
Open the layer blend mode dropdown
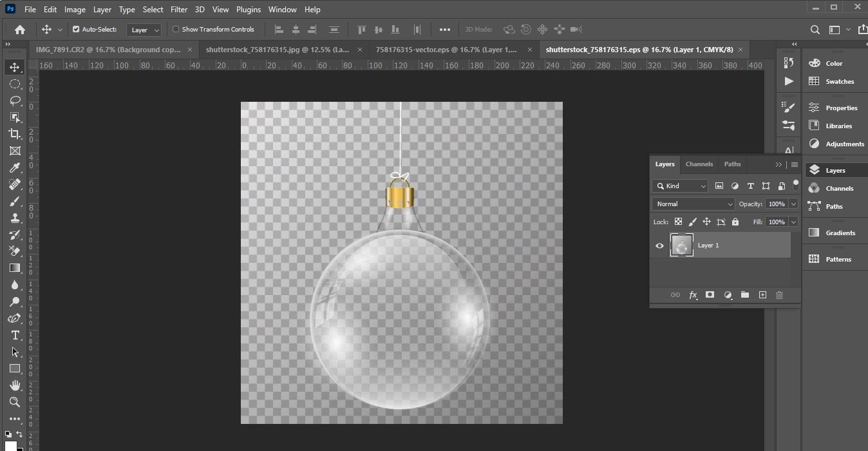693,204
